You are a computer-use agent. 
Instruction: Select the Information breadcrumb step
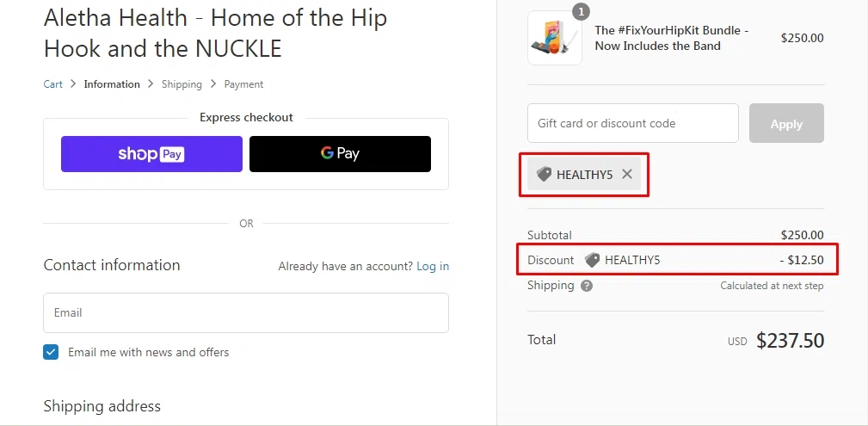click(x=112, y=84)
